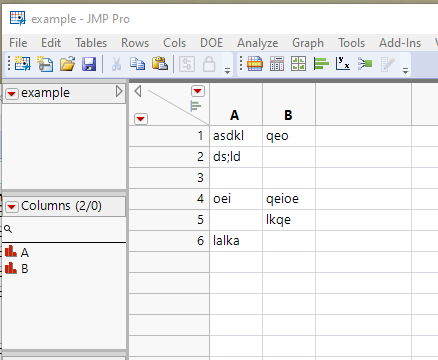This screenshot has width=438, height=360.
Task: Click the green column filter icon in table corner
Action: coord(196,106)
